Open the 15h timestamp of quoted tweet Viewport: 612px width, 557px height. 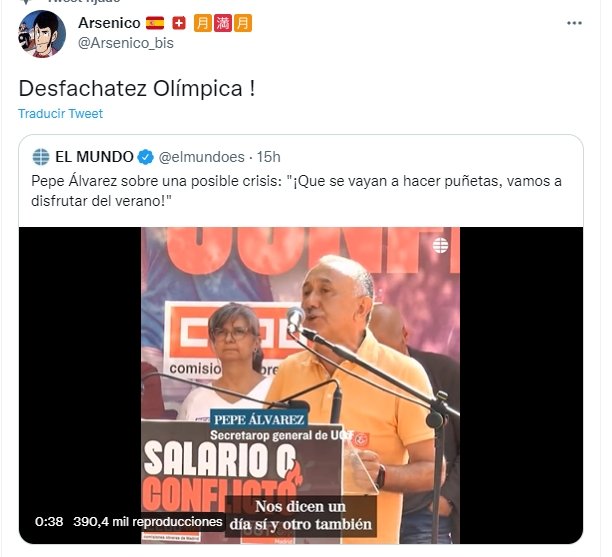pyautogui.click(x=269, y=157)
